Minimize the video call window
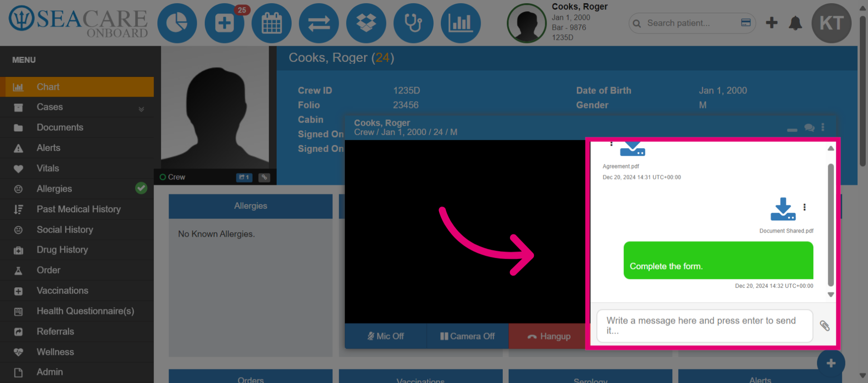The image size is (868, 383). [x=792, y=130]
